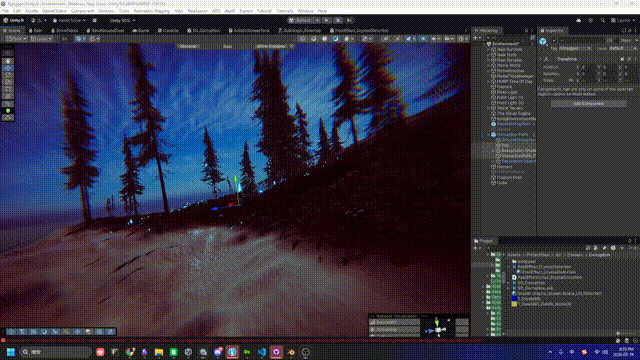Switch to the Console tab

click(168, 31)
